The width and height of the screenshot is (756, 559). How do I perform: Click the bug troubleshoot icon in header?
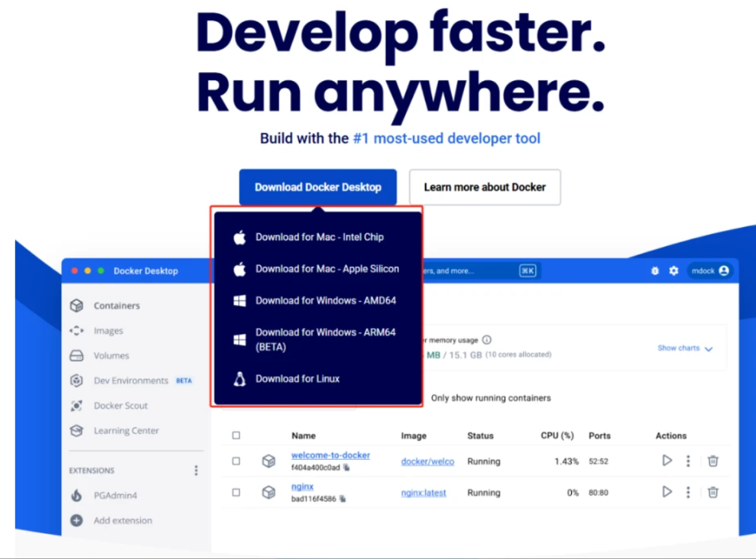pyautogui.click(x=655, y=271)
